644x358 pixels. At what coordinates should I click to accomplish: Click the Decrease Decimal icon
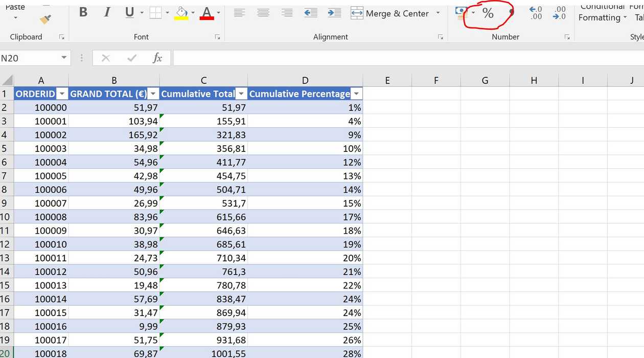559,14
